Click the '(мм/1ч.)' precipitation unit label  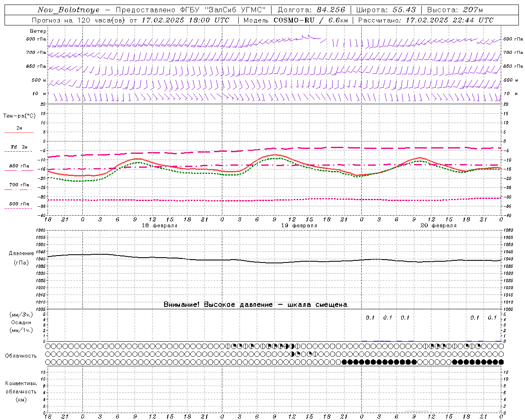(x=21, y=330)
